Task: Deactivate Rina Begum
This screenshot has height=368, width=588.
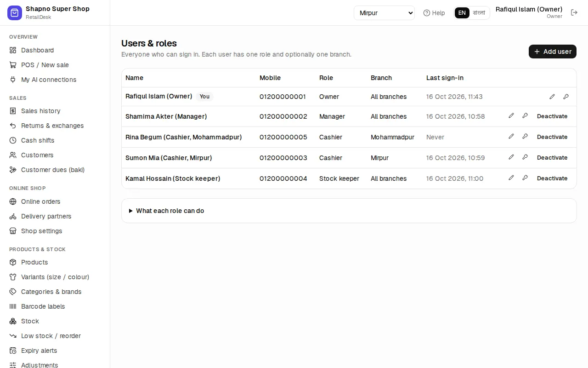Action: [552, 137]
